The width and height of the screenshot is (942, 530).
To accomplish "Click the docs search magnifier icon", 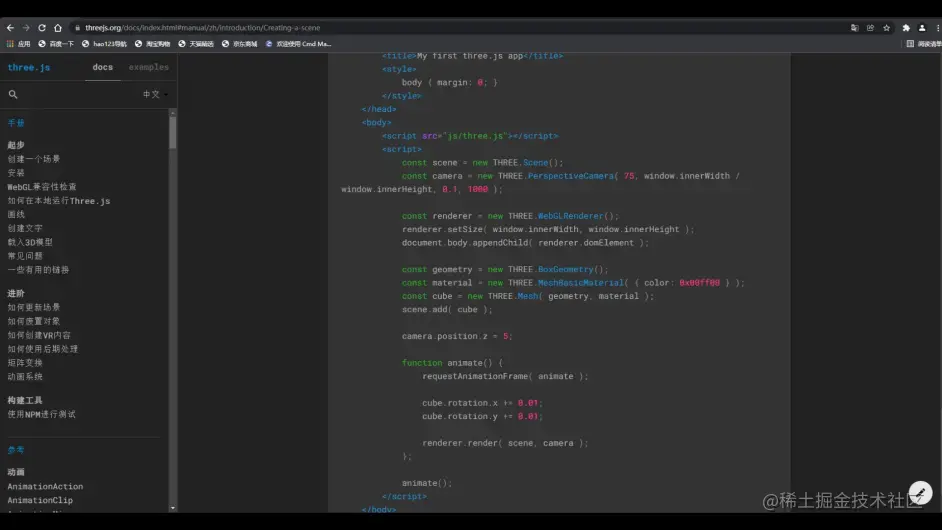I will 13,94.
